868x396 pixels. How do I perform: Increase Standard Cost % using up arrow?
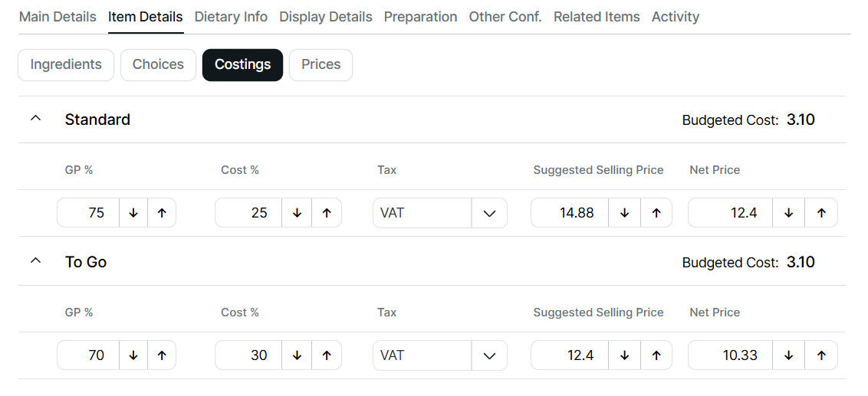(327, 213)
